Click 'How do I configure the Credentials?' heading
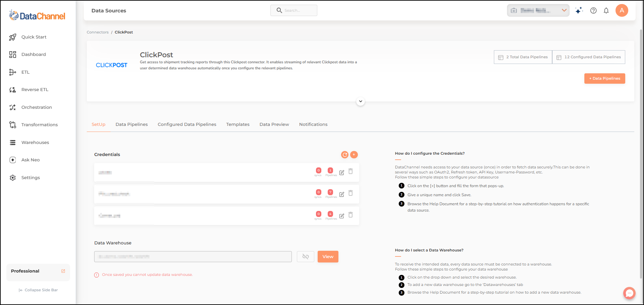The width and height of the screenshot is (644, 305). click(x=430, y=154)
